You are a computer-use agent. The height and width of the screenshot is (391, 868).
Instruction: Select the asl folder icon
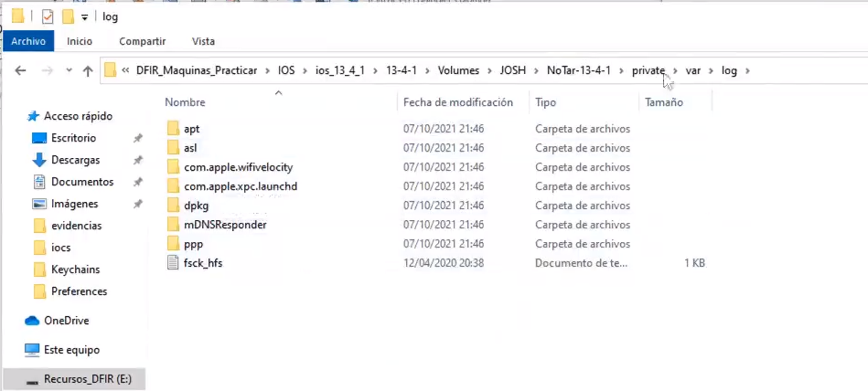click(173, 148)
